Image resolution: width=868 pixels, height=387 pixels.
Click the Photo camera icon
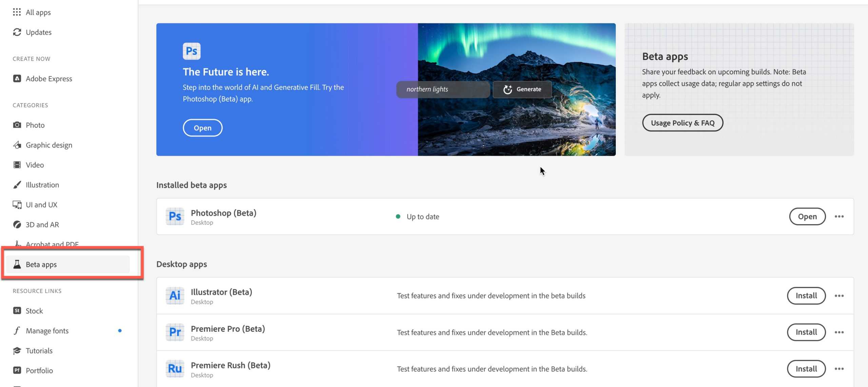(x=17, y=125)
